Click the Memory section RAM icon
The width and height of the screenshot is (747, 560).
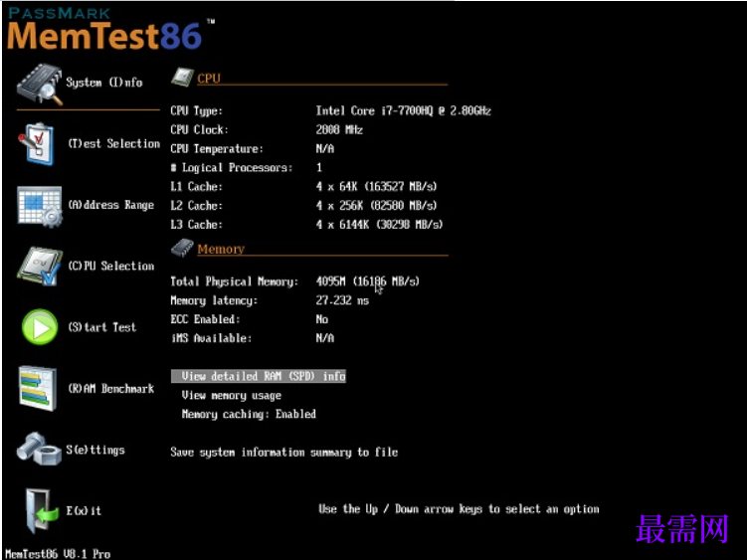pos(182,249)
